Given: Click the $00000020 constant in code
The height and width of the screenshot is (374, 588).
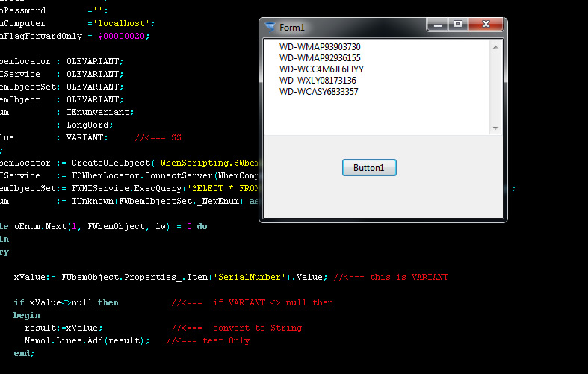Looking at the screenshot, I should (x=121, y=36).
